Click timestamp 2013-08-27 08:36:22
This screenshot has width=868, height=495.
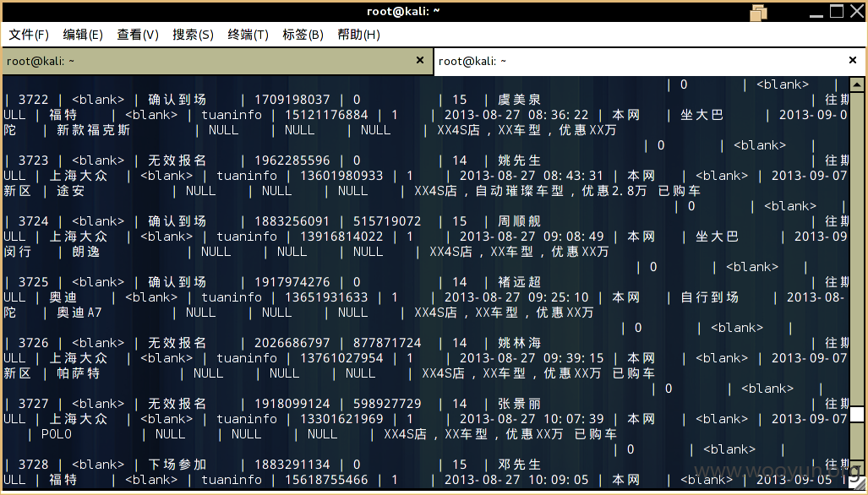point(516,115)
